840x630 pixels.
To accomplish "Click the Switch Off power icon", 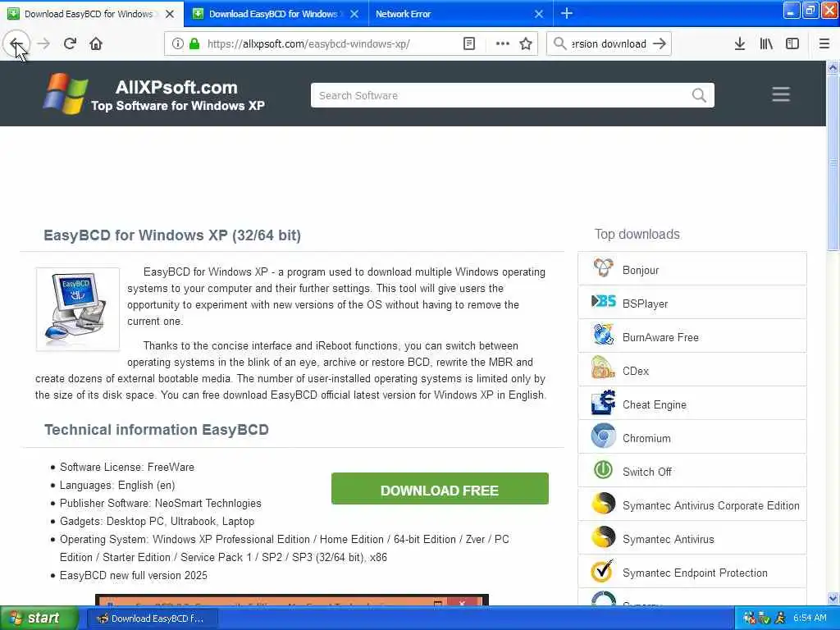I will (603, 470).
